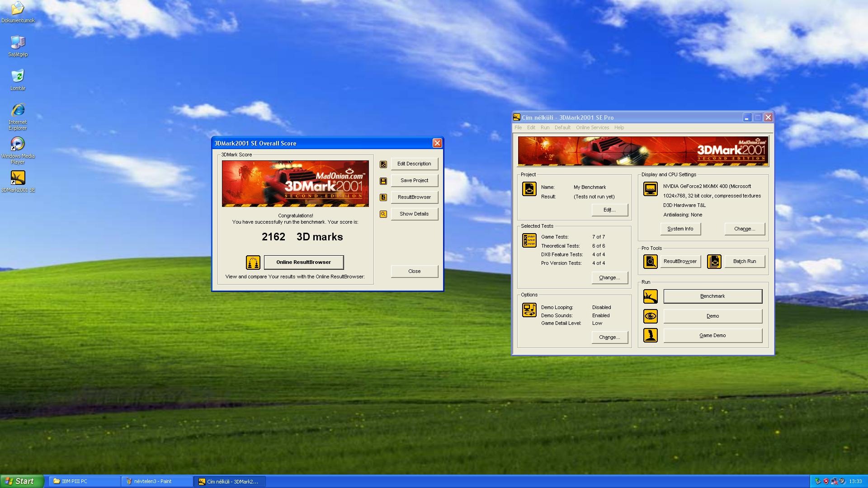868x488 pixels.
Task: Click the Batch Run icon in Pro Tools
Action: (714, 261)
